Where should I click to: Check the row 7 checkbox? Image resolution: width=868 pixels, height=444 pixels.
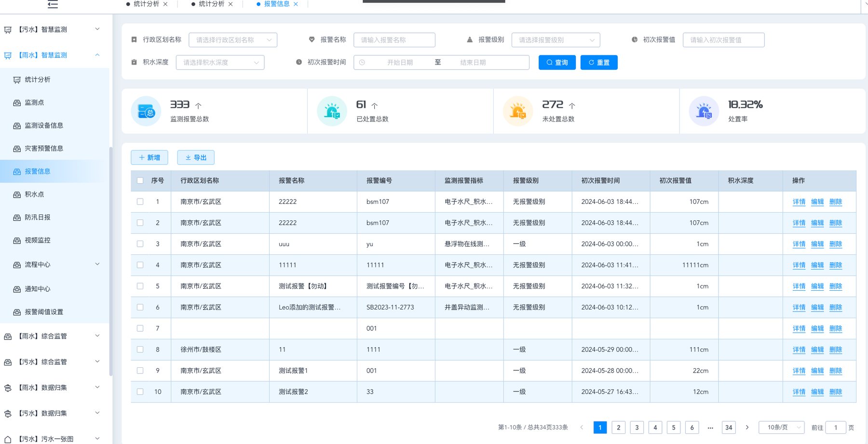pos(140,328)
